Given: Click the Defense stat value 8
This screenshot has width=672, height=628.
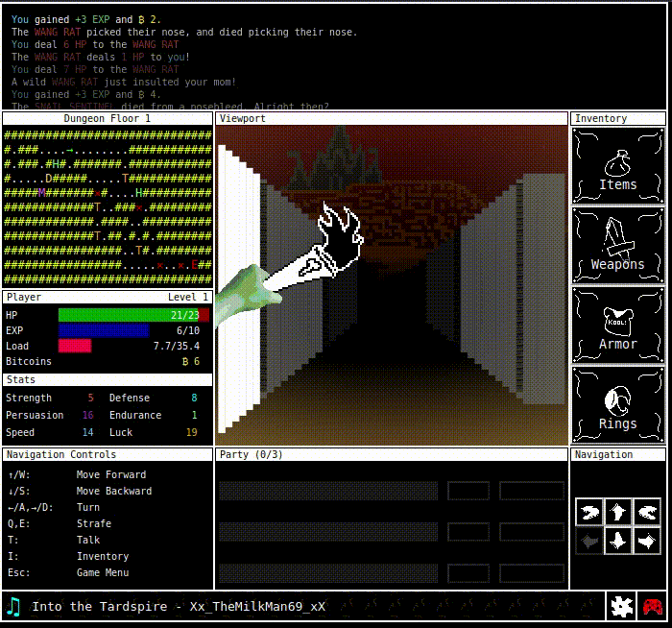Looking at the screenshot, I should (194, 398).
